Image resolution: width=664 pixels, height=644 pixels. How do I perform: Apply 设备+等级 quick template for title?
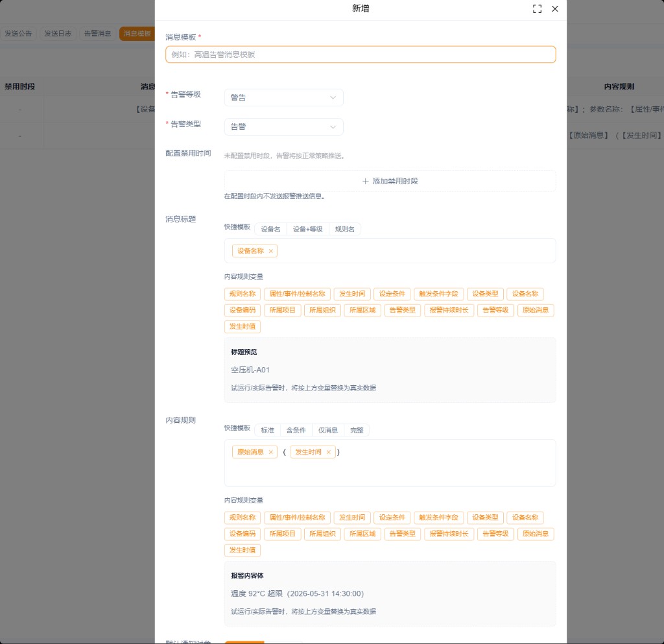coord(307,229)
